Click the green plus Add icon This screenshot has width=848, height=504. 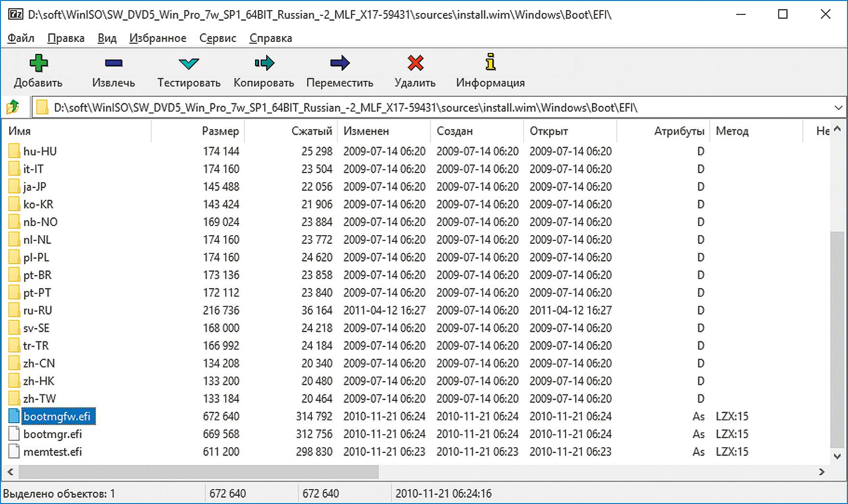coord(38,63)
